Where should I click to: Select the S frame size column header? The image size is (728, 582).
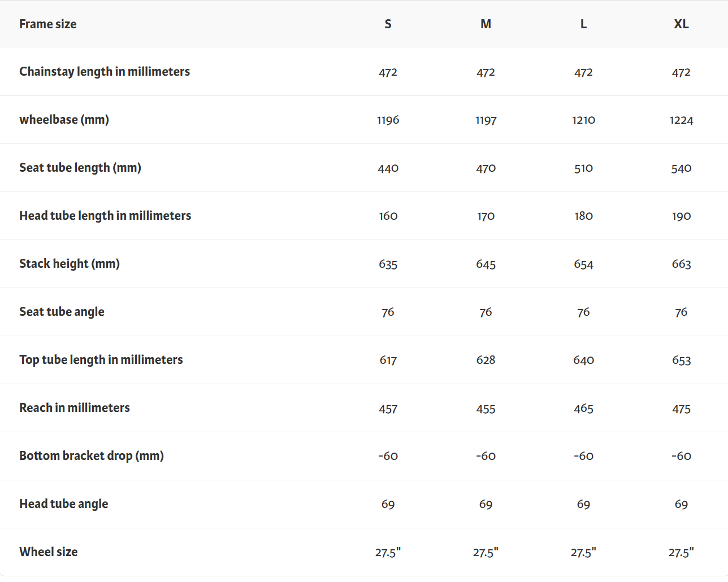pos(388,24)
